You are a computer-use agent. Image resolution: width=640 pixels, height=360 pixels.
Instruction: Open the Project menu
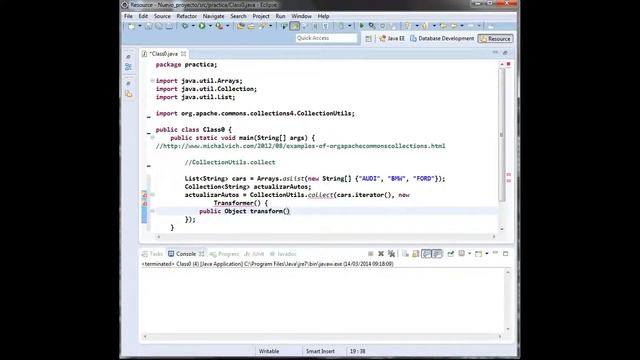pos(261,16)
